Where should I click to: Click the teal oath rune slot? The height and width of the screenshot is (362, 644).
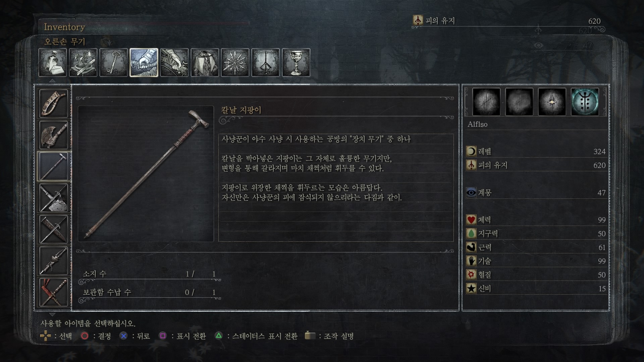(585, 102)
